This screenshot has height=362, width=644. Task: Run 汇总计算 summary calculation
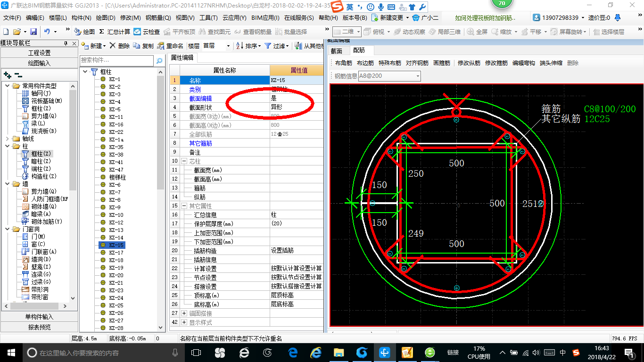[x=115, y=32]
